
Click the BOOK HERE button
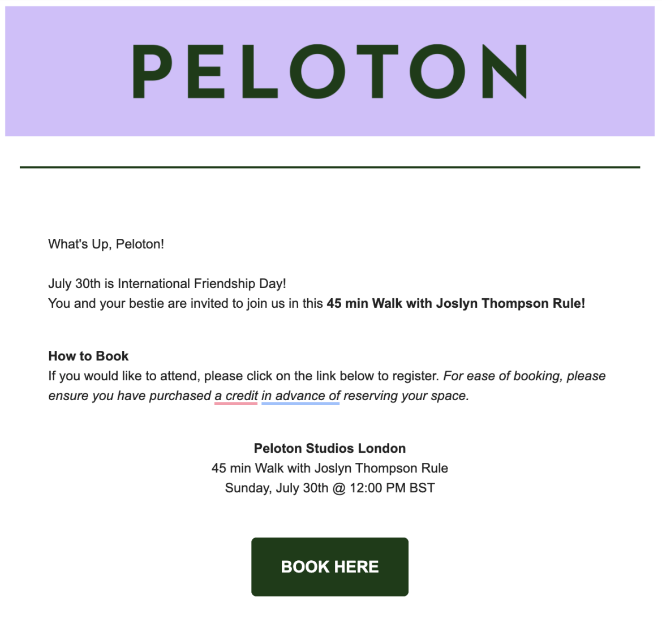(330, 566)
